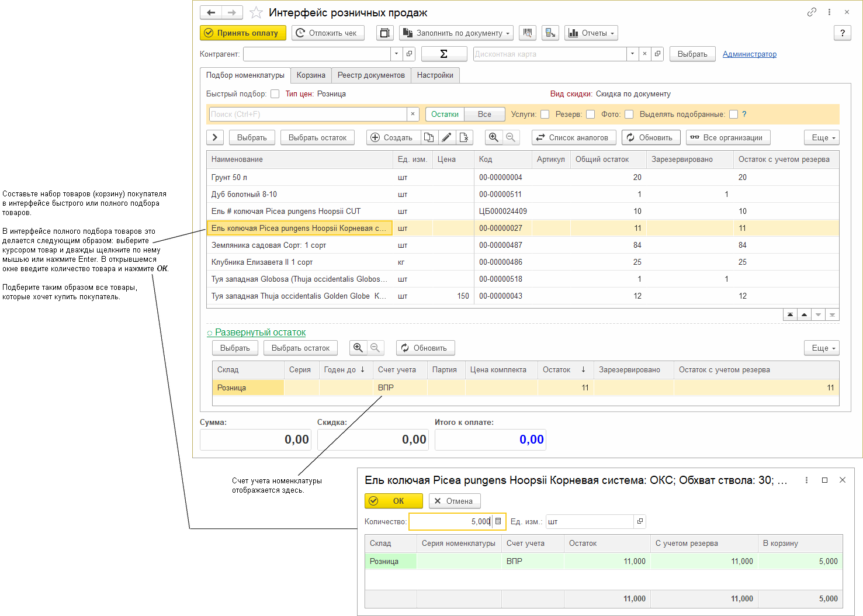Image resolution: width=863 pixels, height=616 pixels.
Task: Open the Реестр документов tab
Action: tap(371, 75)
